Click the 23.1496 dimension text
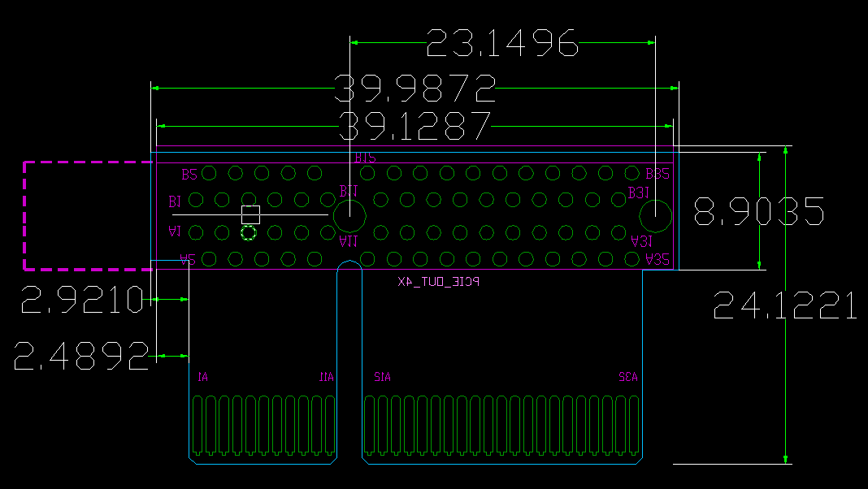The width and height of the screenshot is (868, 489). coord(501,43)
